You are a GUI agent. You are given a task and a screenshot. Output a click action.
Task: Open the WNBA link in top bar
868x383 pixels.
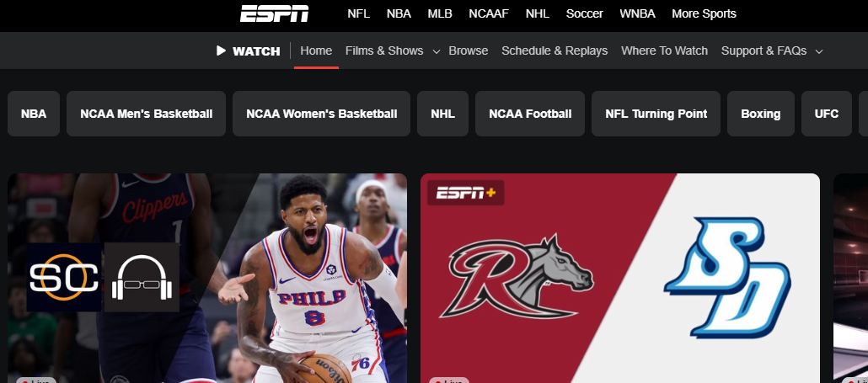pyautogui.click(x=638, y=13)
